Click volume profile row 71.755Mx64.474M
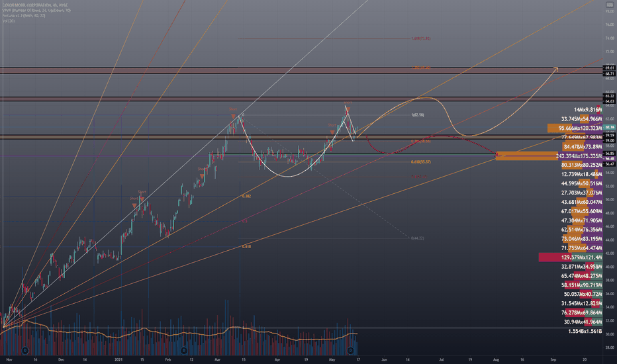617x364 pixels. [582, 248]
